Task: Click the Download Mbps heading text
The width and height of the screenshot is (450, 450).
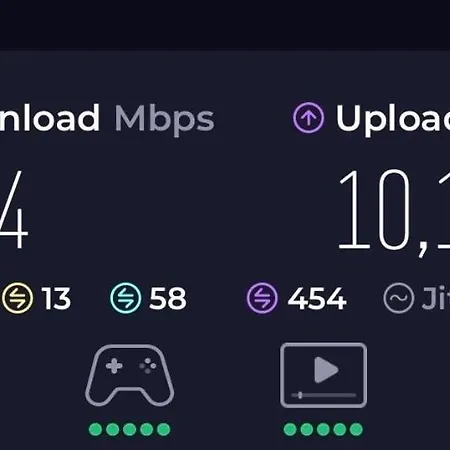Action: tap(107, 119)
